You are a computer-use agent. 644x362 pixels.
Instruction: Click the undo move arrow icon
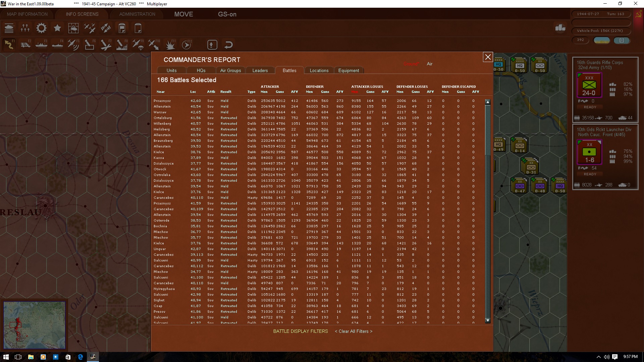(x=228, y=45)
